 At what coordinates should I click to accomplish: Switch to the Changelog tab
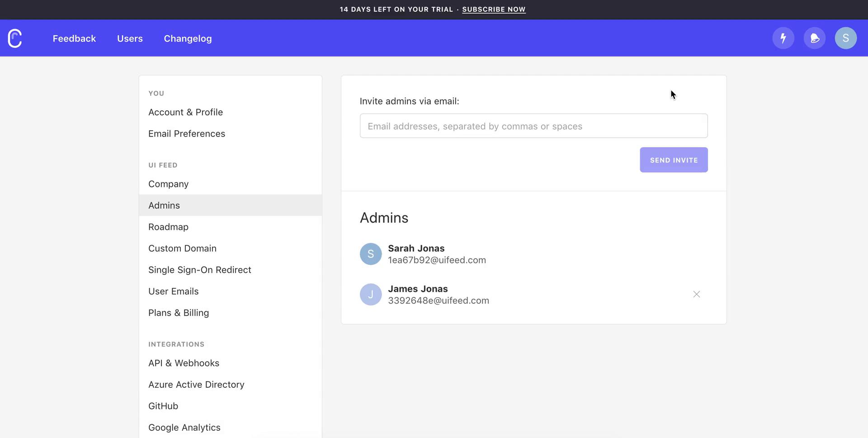188,39
